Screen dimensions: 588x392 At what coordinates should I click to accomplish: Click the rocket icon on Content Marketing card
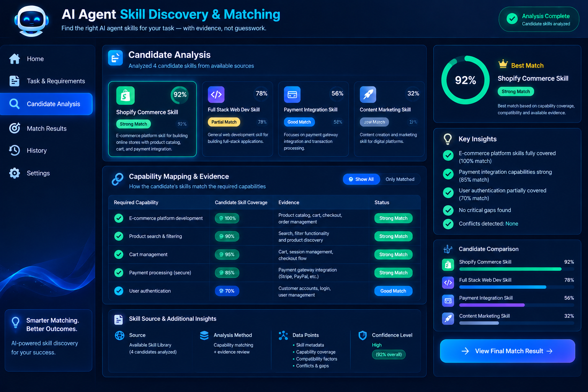pyautogui.click(x=368, y=94)
